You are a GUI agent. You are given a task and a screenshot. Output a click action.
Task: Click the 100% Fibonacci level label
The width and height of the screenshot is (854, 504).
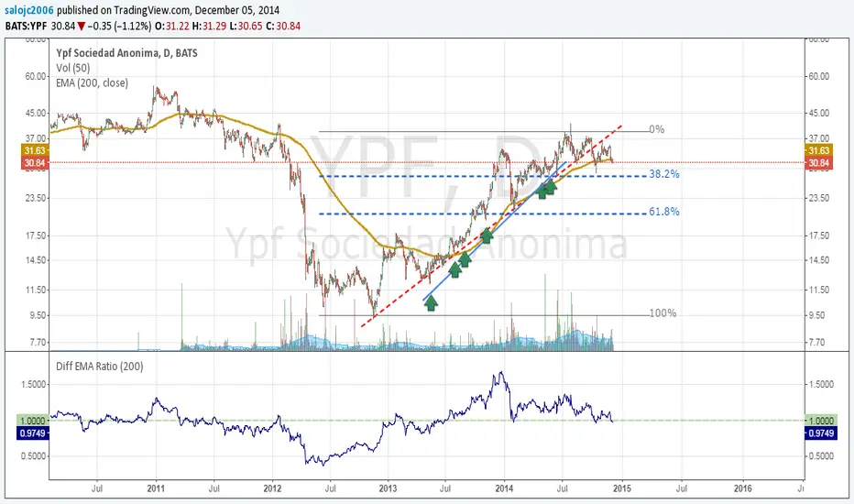[x=662, y=313]
